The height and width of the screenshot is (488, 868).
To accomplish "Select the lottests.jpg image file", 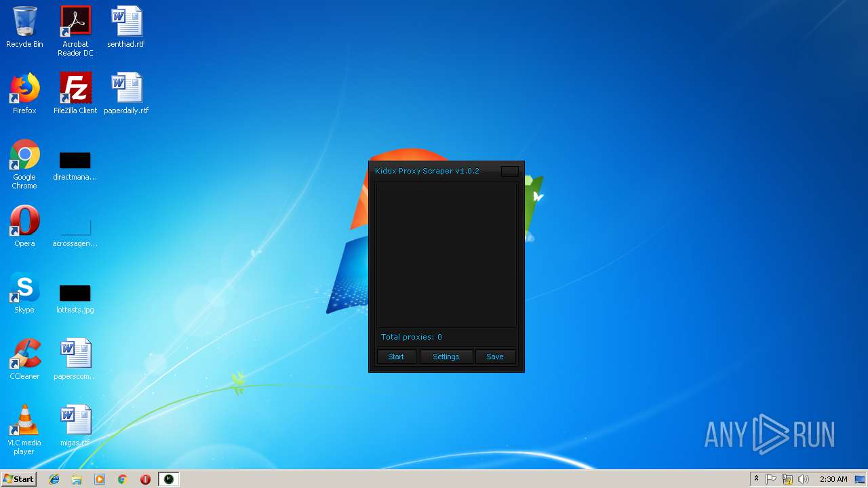I will 75,298.
